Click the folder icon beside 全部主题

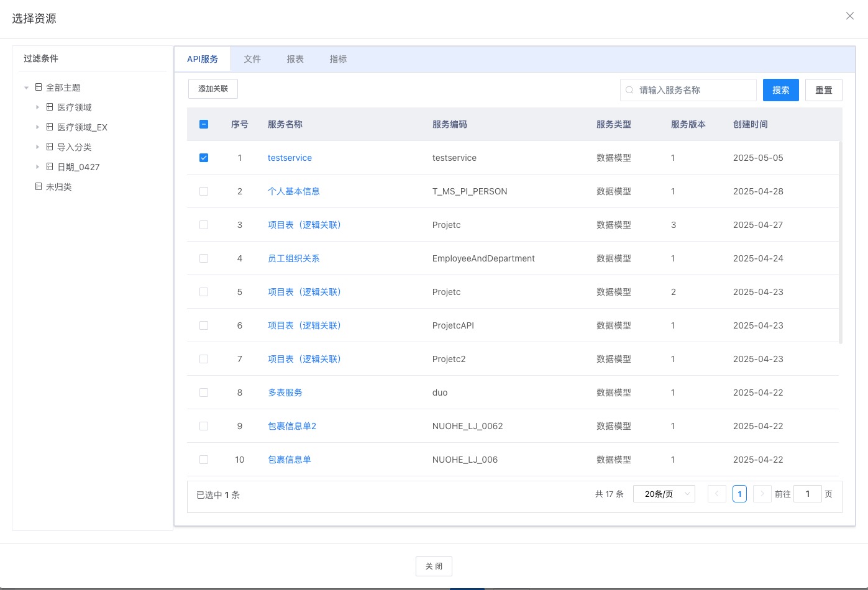coord(39,88)
